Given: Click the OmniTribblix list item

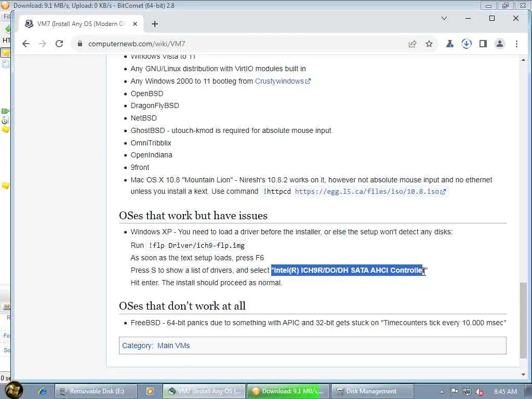Looking at the screenshot, I should [x=151, y=143].
